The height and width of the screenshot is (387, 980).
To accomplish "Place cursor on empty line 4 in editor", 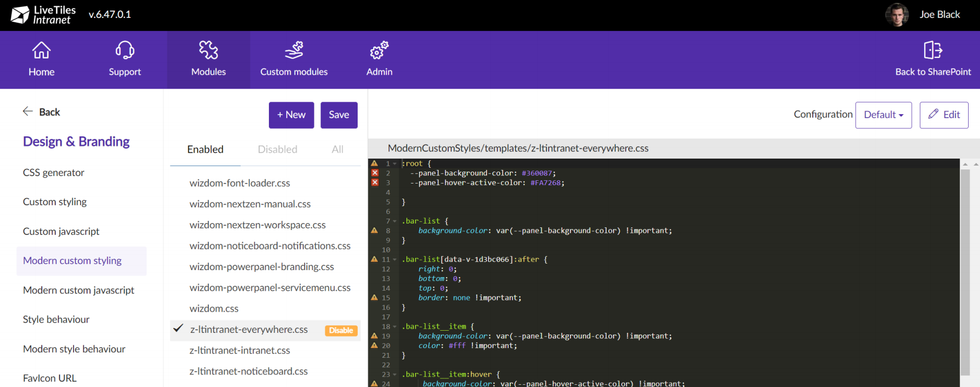I will [680, 192].
